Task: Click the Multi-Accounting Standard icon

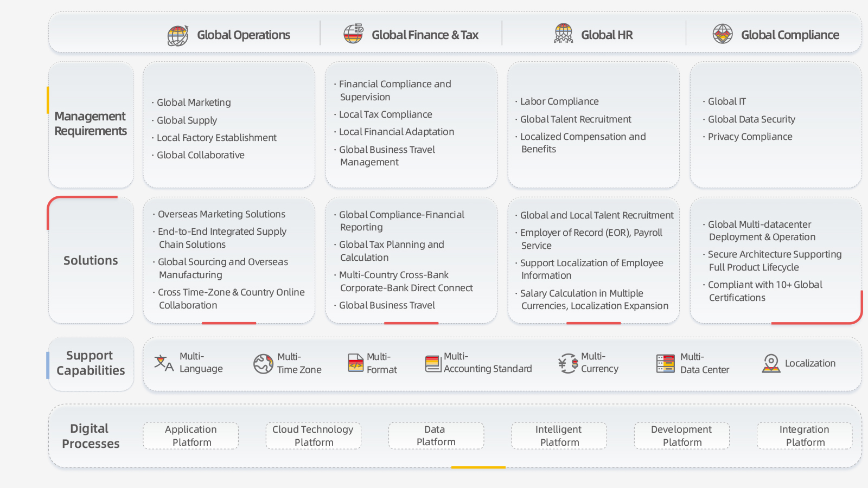Action: tap(433, 363)
